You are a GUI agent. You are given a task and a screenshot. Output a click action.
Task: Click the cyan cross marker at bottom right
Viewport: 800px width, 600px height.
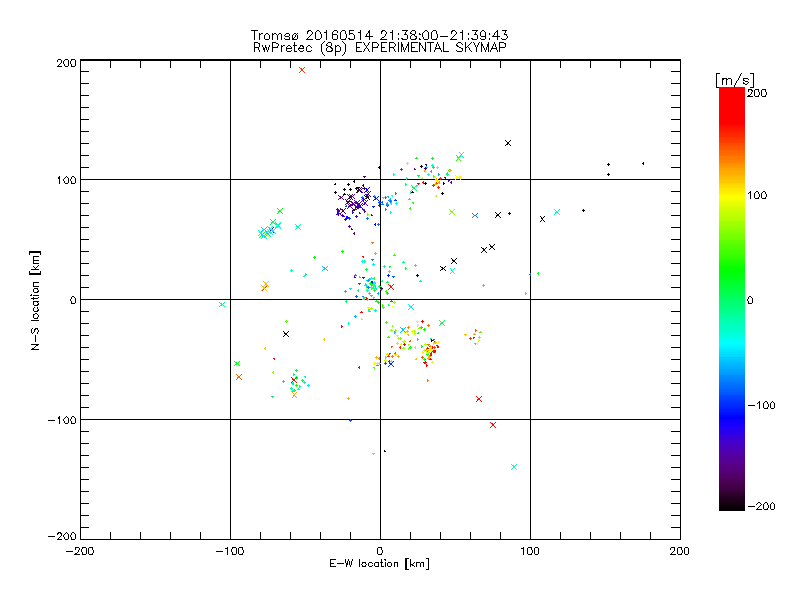514,467
